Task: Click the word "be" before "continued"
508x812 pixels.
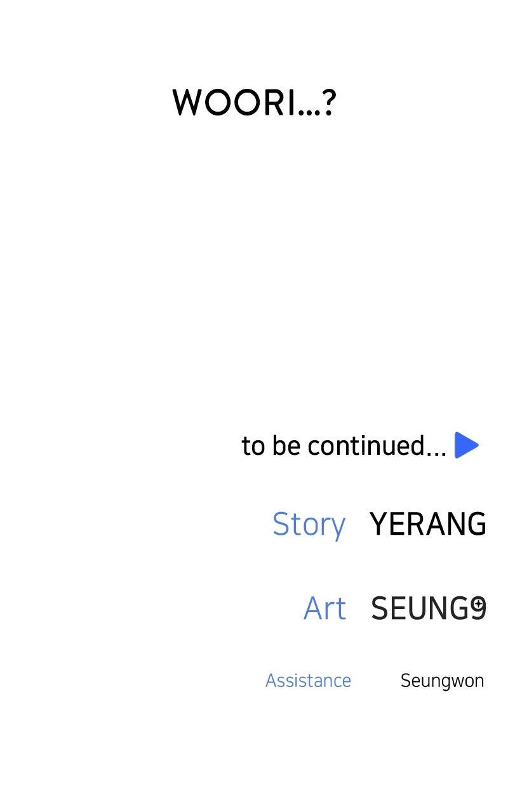Action: [x=286, y=446]
